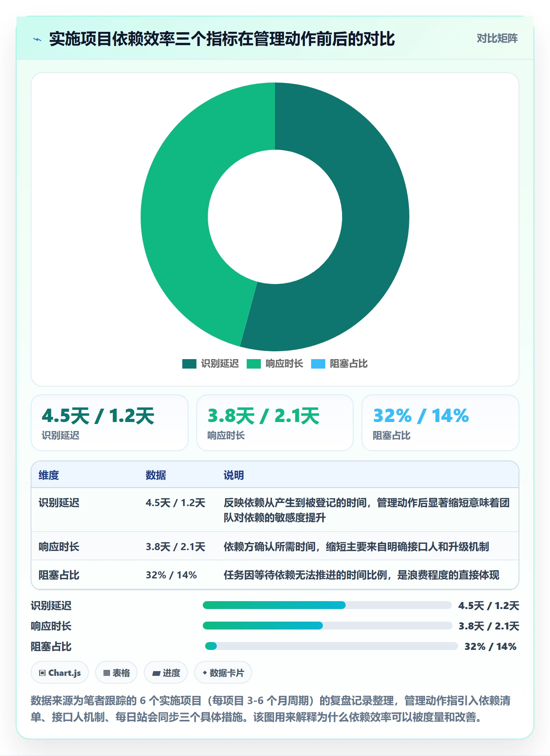Click the 数据 column header
This screenshot has height=756, width=550.
point(156,475)
